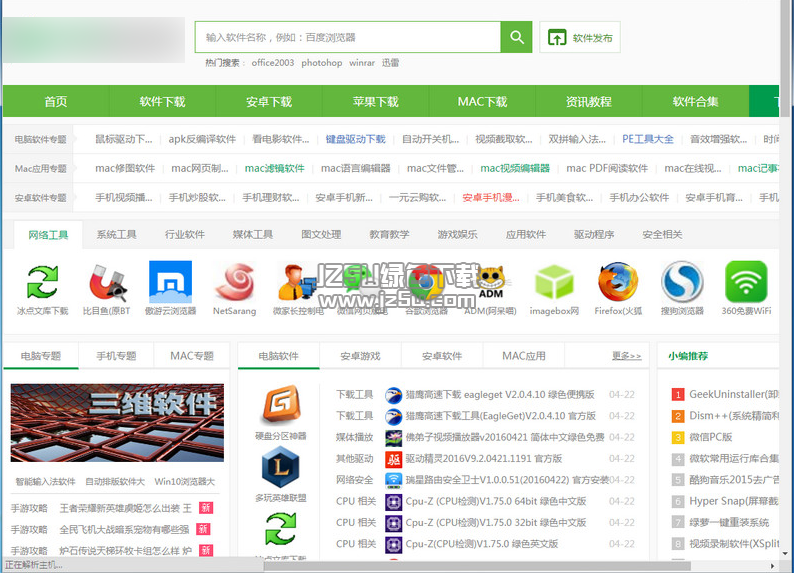
Task: Open the Firefox icon
Action: pos(618,282)
